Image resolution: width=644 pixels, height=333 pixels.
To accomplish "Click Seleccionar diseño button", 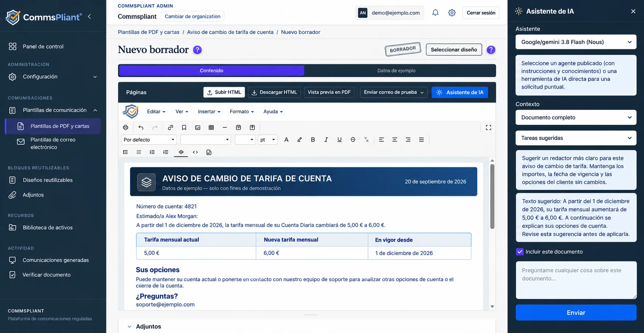I will pyautogui.click(x=454, y=49).
